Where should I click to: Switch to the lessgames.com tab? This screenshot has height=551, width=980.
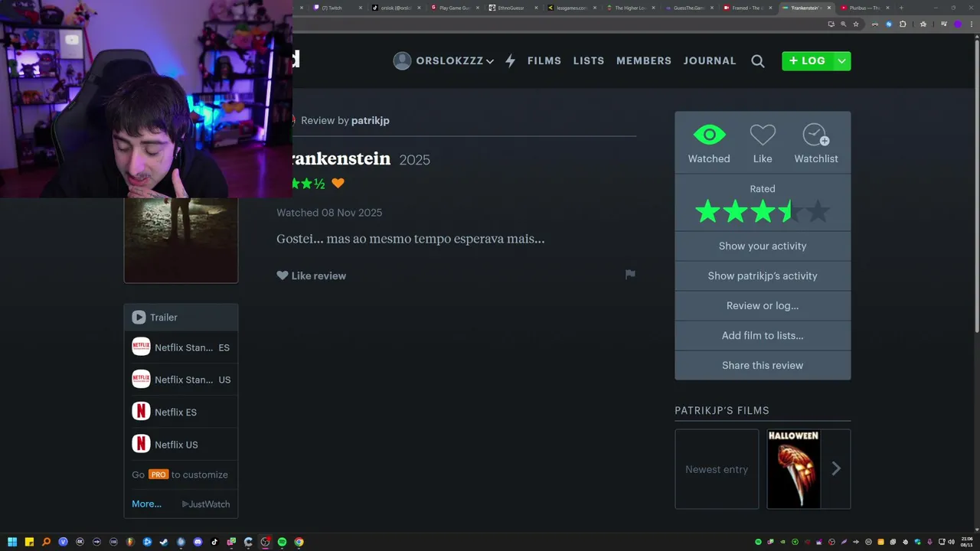(572, 8)
